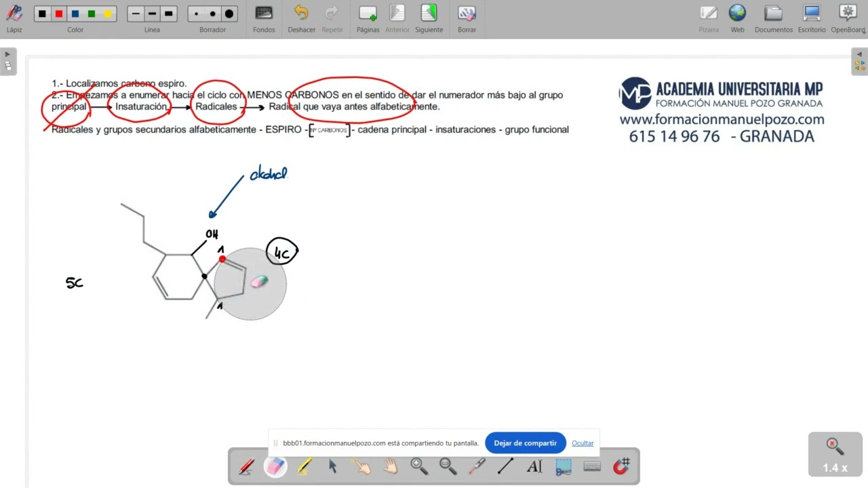The image size is (868, 488).
Task: Click the circled word 'Insaturación'
Action: pos(141,106)
